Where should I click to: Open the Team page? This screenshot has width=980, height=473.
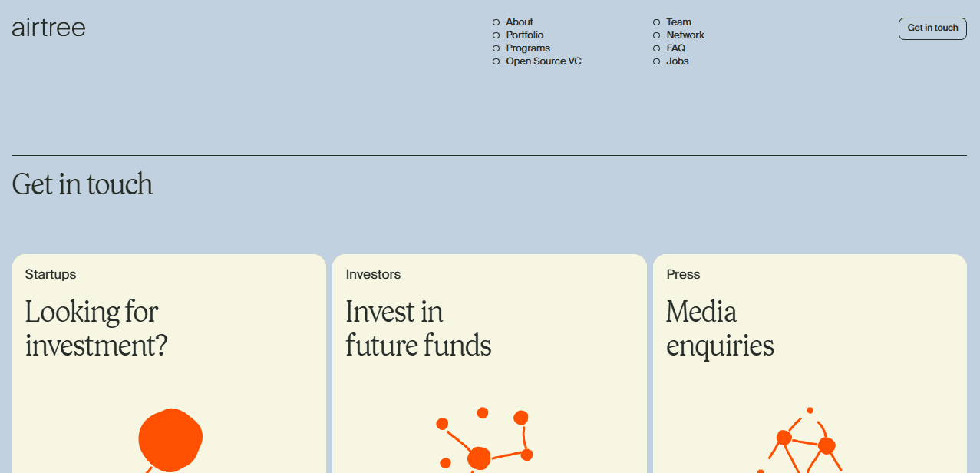679,22
